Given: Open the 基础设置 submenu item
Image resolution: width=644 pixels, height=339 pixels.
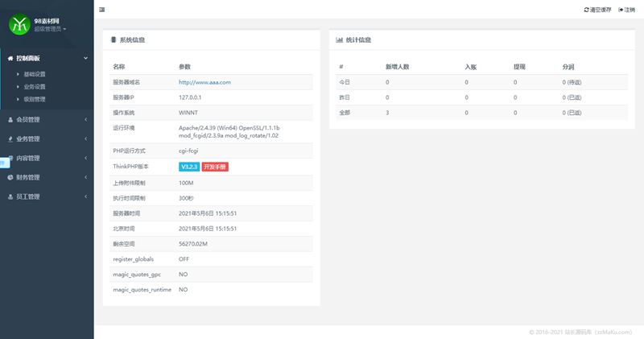Looking at the screenshot, I should tap(35, 74).
